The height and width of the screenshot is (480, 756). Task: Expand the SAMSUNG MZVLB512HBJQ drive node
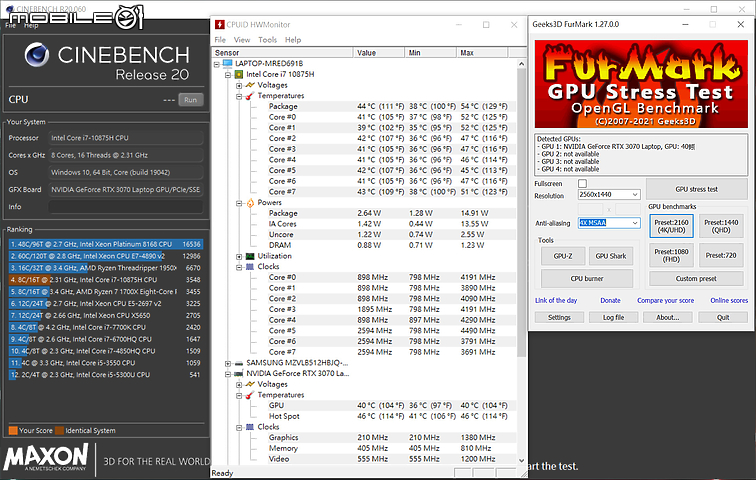click(x=228, y=363)
